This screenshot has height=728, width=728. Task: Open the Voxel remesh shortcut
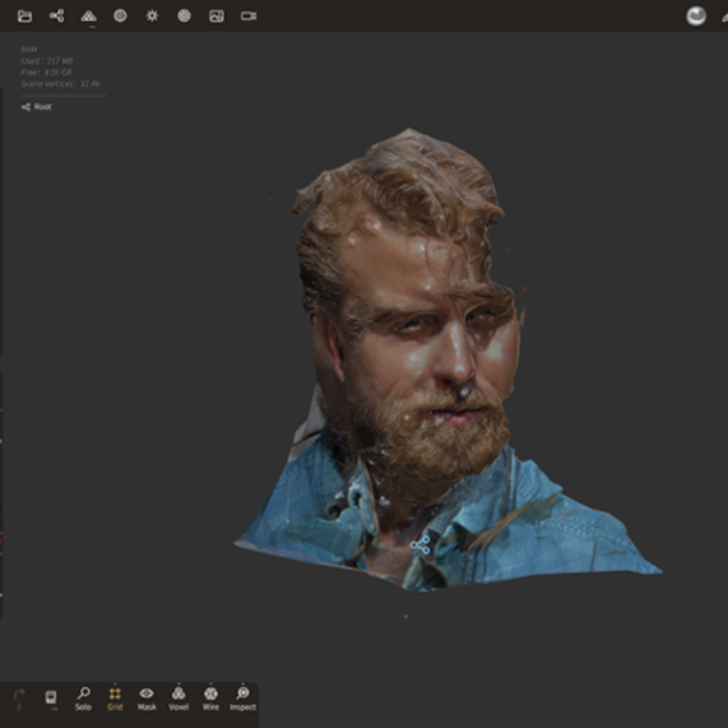(x=179, y=697)
